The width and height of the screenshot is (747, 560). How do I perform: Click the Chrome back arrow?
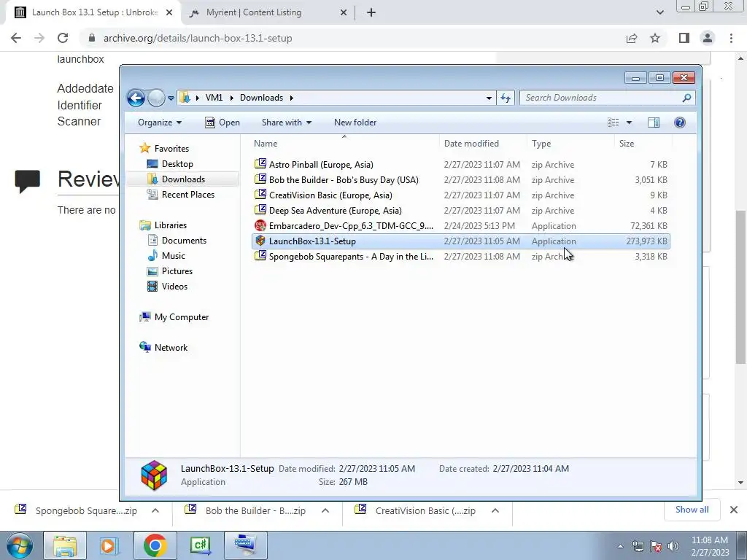pyautogui.click(x=16, y=38)
